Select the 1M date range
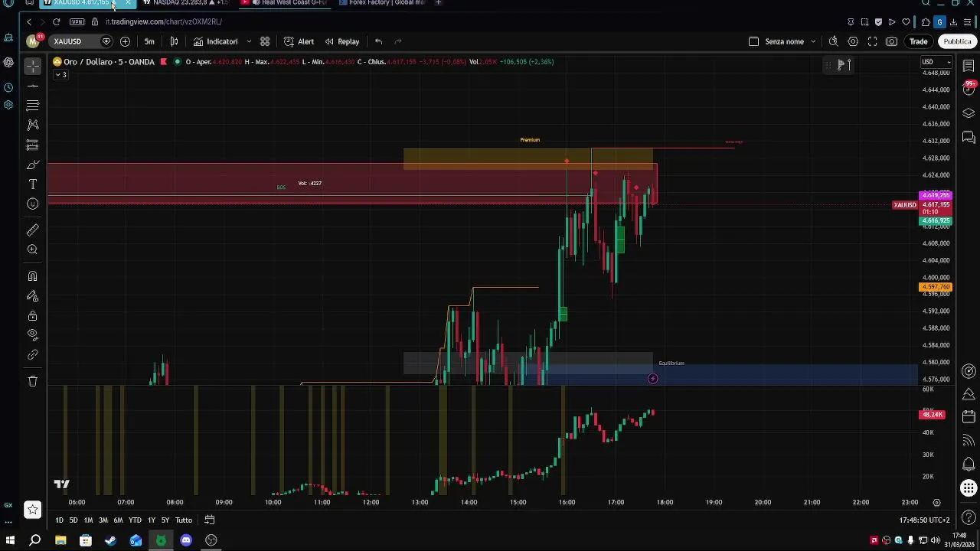 [x=88, y=520]
